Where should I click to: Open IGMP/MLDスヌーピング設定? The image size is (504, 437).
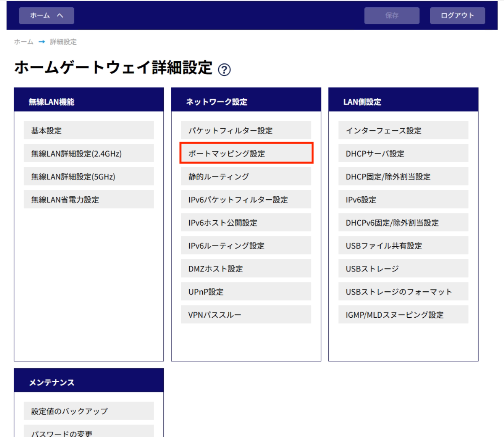(403, 314)
